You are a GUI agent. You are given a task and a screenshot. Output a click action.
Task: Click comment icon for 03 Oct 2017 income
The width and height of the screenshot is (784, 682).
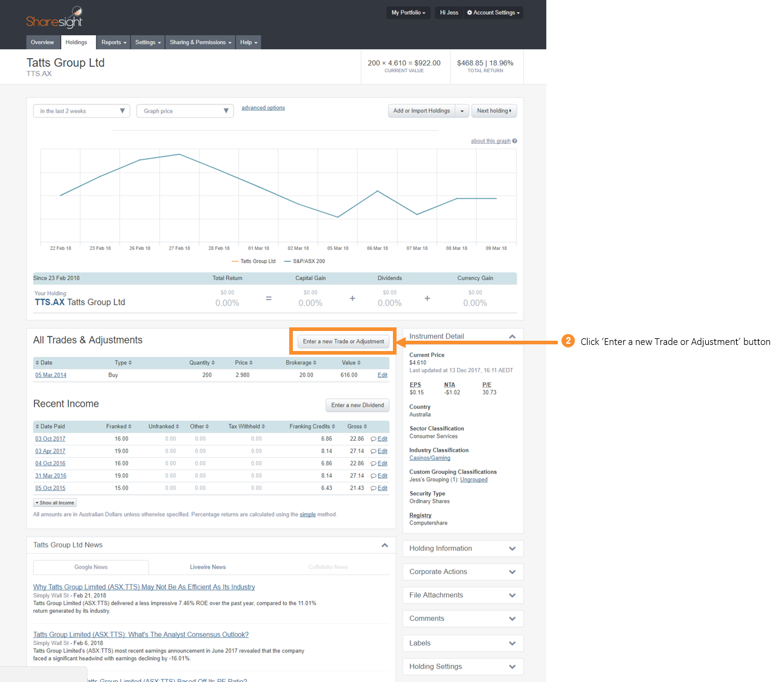pos(374,439)
